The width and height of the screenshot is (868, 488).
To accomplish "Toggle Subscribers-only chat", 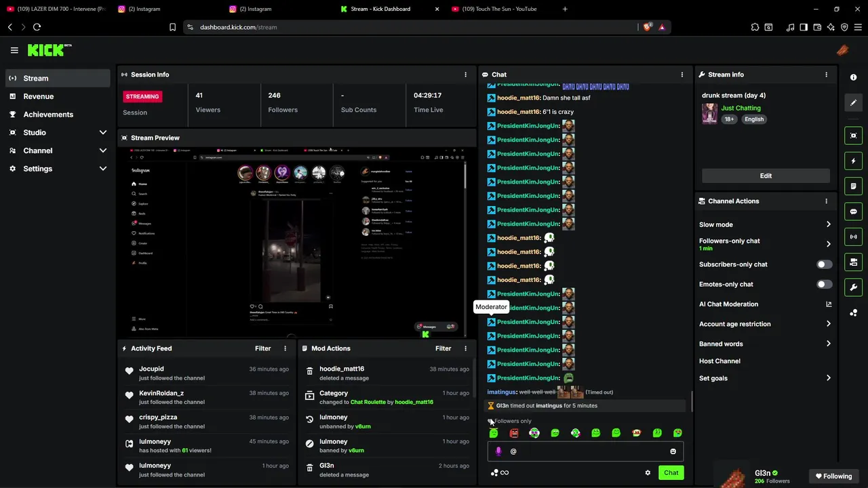I will point(824,264).
